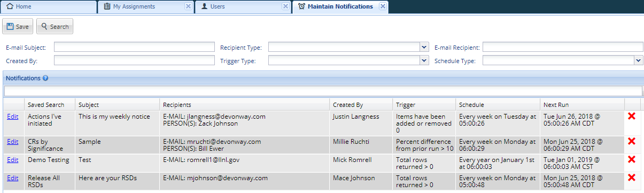Click the 'Sample' subject cell
This screenshot has height=193, width=644.
[x=118, y=145]
